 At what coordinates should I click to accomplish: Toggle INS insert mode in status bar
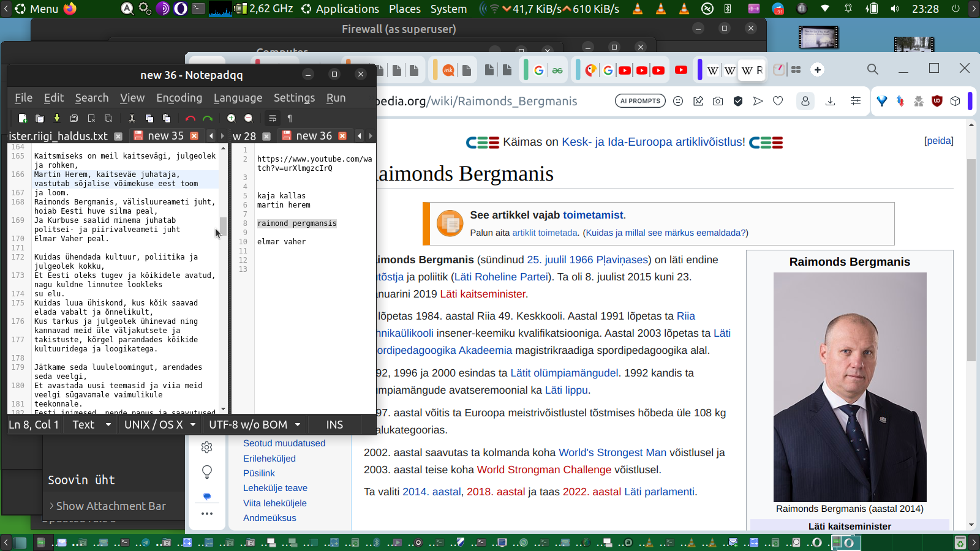click(x=334, y=424)
